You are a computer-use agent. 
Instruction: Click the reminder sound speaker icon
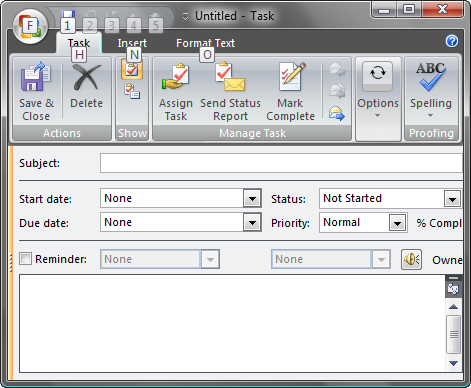pyautogui.click(x=411, y=259)
